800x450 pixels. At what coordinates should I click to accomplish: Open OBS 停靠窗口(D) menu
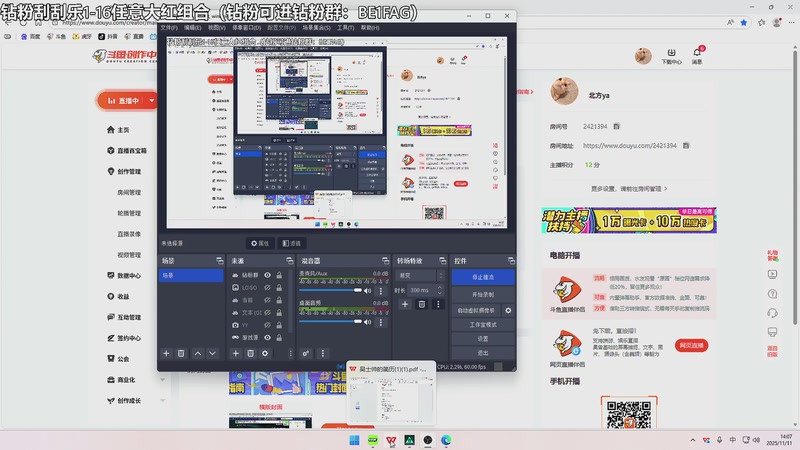point(246,28)
